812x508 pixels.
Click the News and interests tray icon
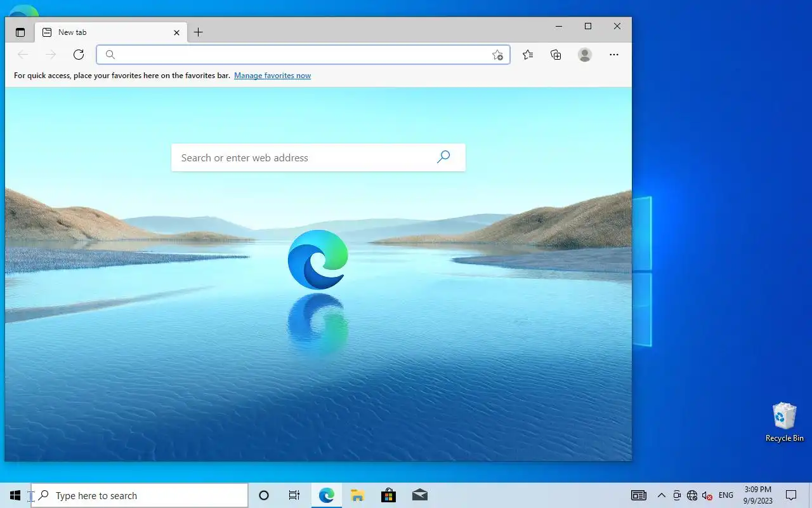(639, 495)
